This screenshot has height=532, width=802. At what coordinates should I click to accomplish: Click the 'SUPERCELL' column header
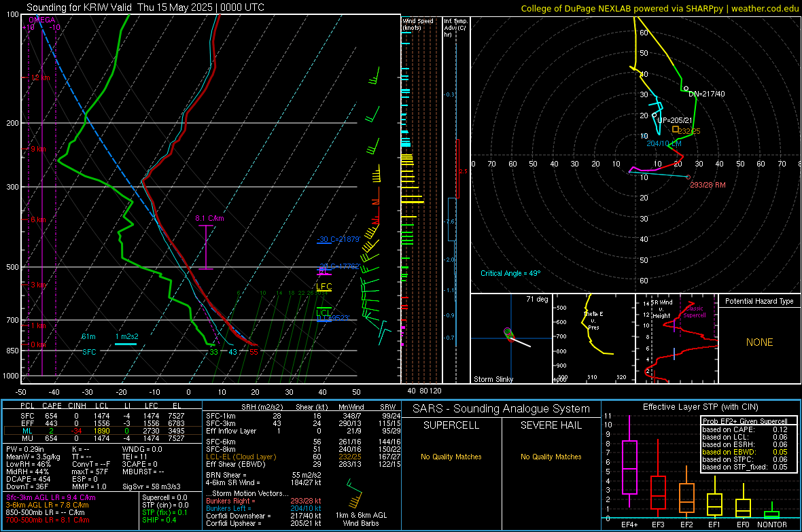(x=451, y=425)
